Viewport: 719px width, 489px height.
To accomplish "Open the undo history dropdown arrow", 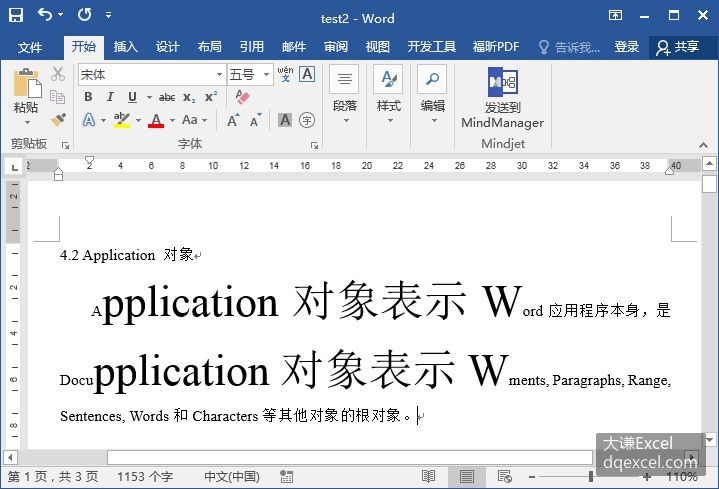I will click(x=61, y=15).
